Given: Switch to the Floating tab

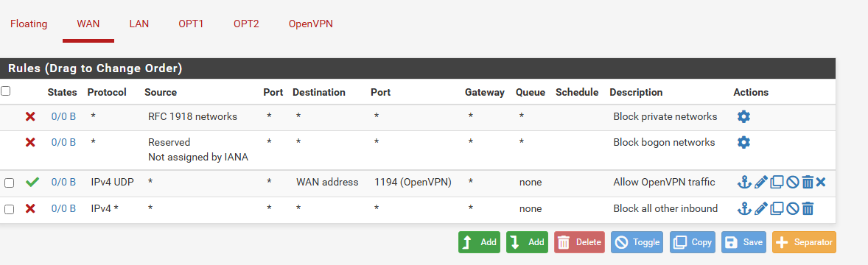Looking at the screenshot, I should coord(29,24).
